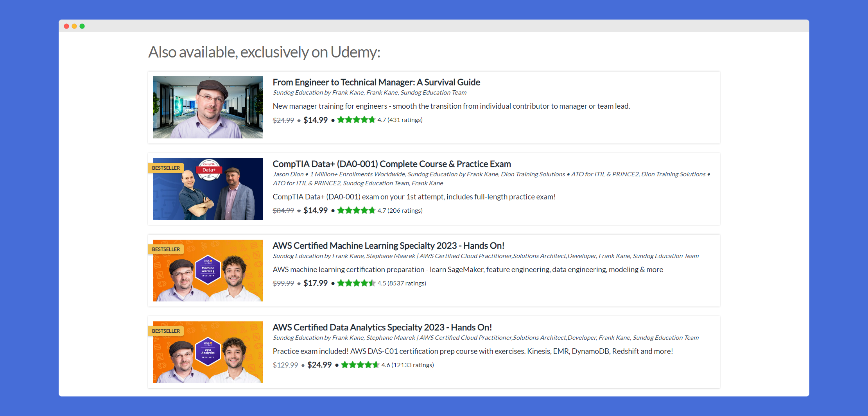The image size is (868, 416).
Task: Open the AWS Machine Learning Specialty course thumbnail
Action: 208,271
